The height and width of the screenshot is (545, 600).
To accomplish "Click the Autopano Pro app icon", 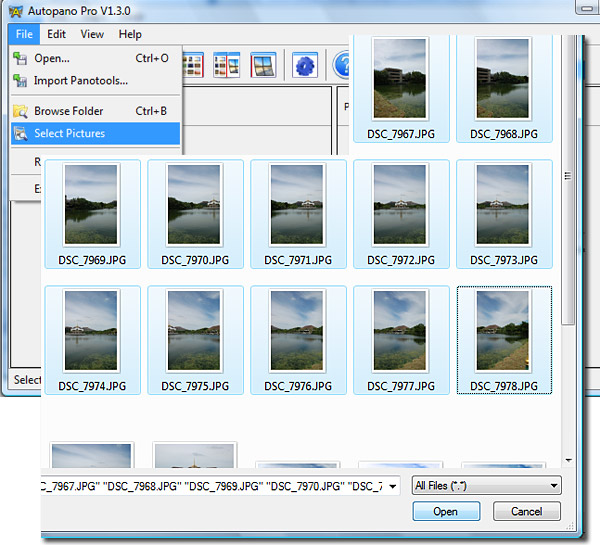I will [16, 11].
